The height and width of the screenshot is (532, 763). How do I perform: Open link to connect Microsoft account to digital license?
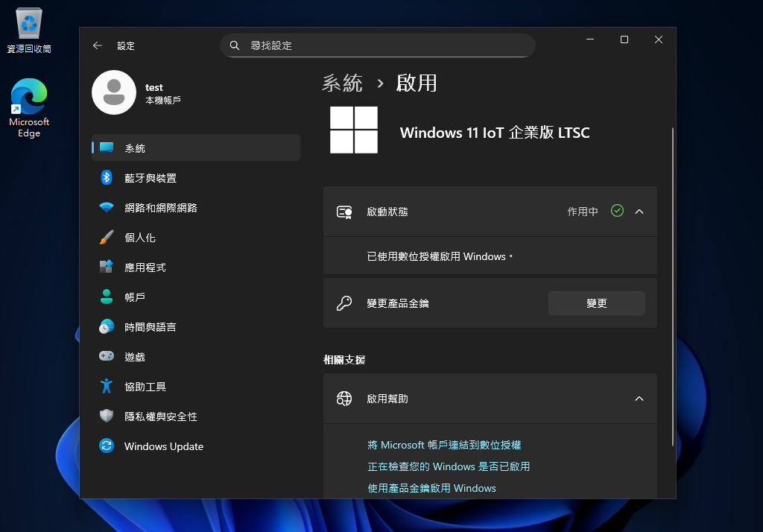pos(444,445)
